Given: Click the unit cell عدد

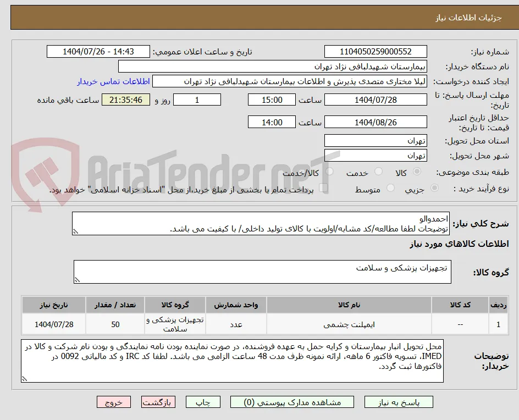Looking at the screenshot, I should [236, 324].
